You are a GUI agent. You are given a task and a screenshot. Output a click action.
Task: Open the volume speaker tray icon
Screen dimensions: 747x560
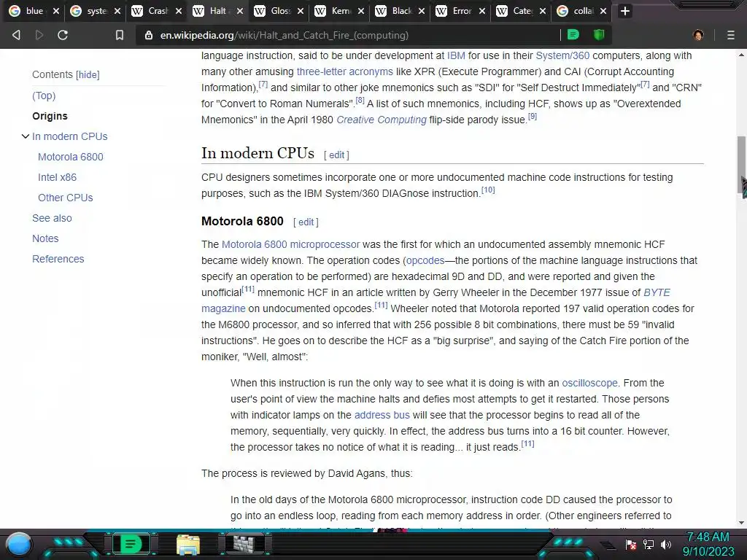666,545
